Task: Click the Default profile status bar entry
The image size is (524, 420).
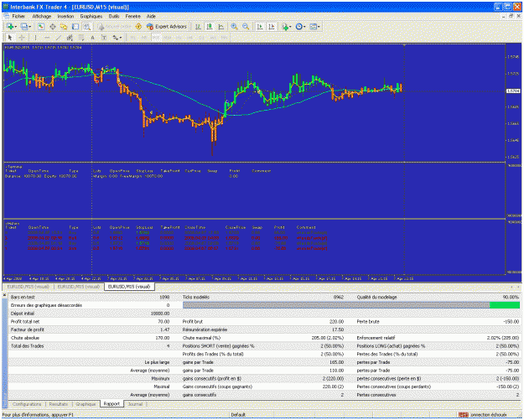Action: (238, 415)
